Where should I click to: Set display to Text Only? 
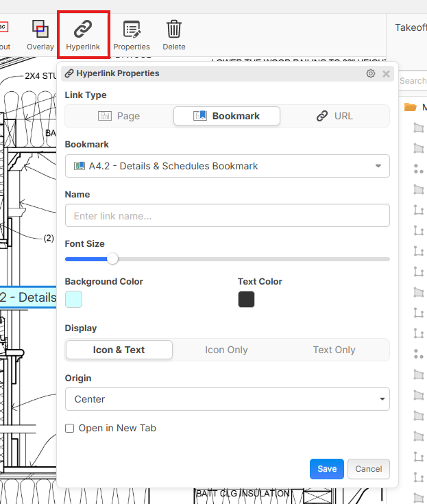(x=334, y=350)
